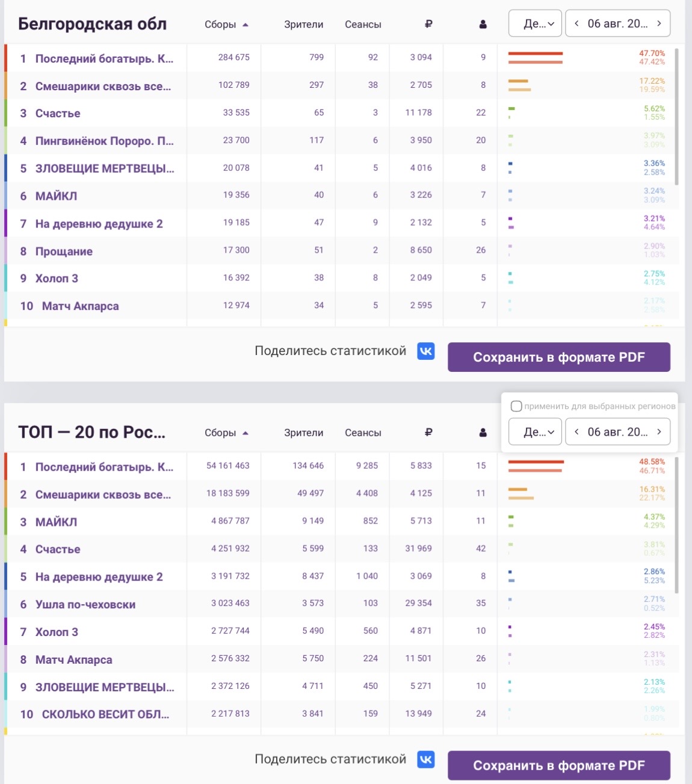The width and height of the screenshot is (692, 784).
Task: Click 'Сохранить в формате PDF' in ТОП-20 panel
Action: pyautogui.click(x=559, y=765)
